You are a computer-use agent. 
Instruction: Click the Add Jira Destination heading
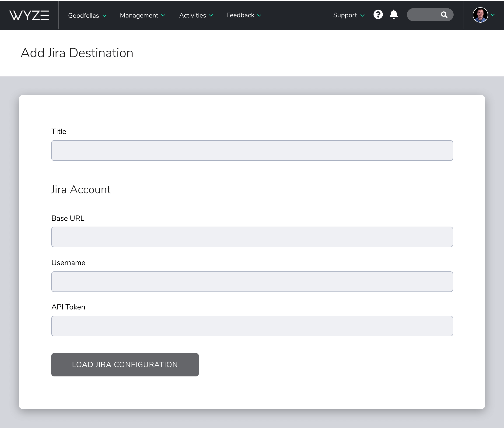point(77,53)
